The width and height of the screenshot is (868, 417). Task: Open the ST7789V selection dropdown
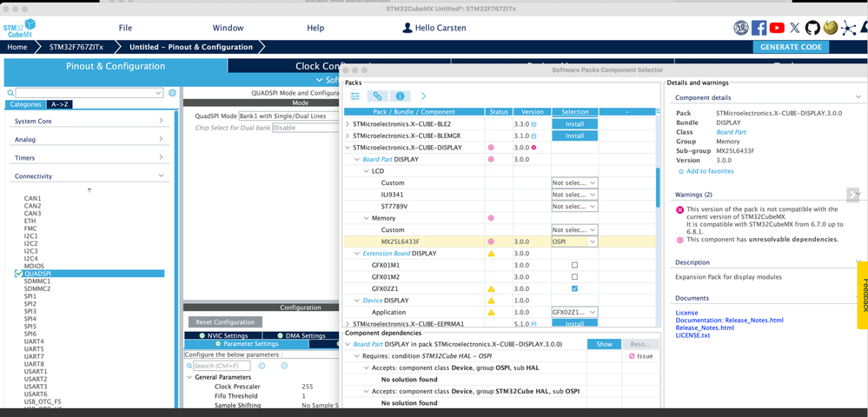pyautogui.click(x=574, y=206)
